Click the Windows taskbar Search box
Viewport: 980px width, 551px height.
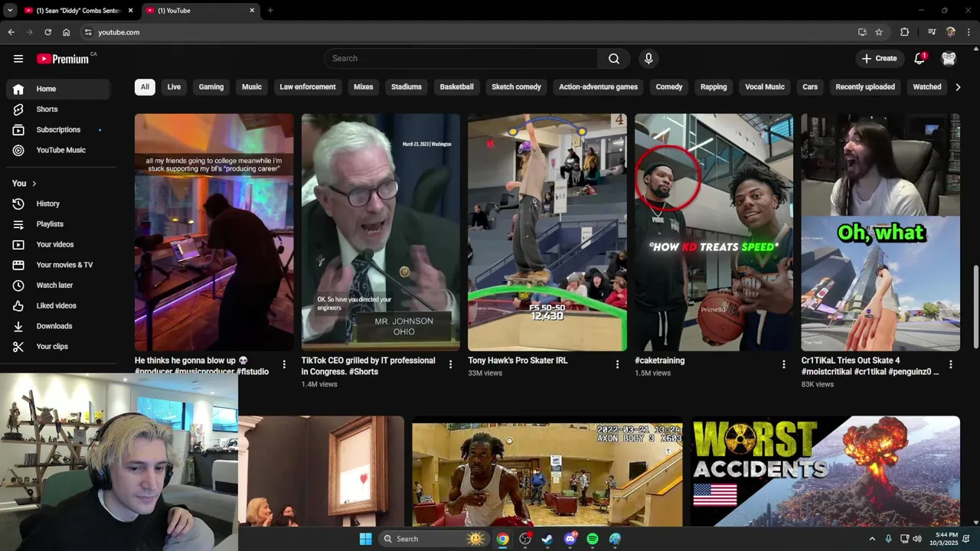(436, 539)
